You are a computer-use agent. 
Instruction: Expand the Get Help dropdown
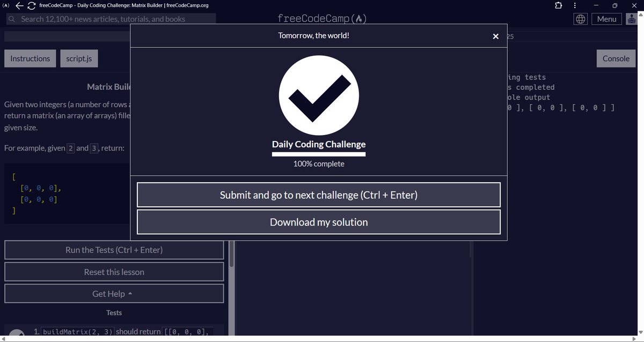[114, 294]
